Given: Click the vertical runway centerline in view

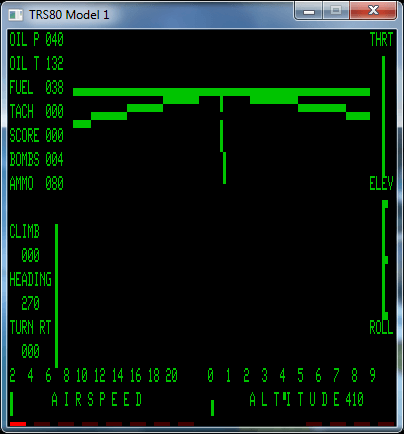Looking at the screenshot, I should coord(223,140).
